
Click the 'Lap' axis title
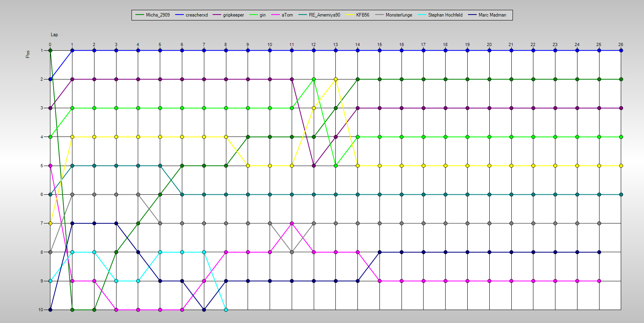tap(54, 35)
